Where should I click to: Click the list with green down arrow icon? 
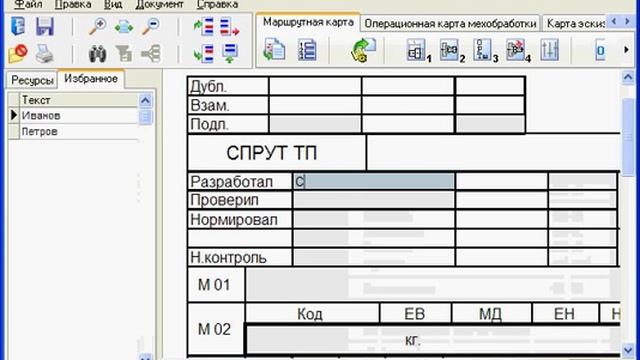pyautogui.click(x=229, y=53)
